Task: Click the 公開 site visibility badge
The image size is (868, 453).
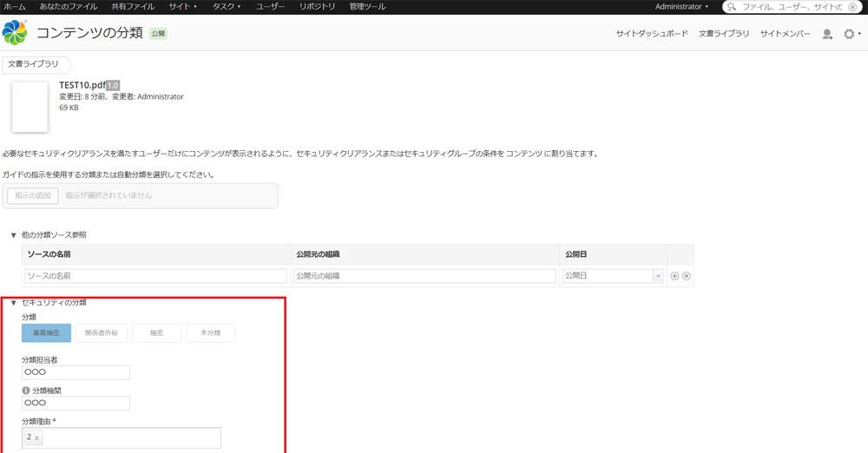Action: [x=158, y=34]
